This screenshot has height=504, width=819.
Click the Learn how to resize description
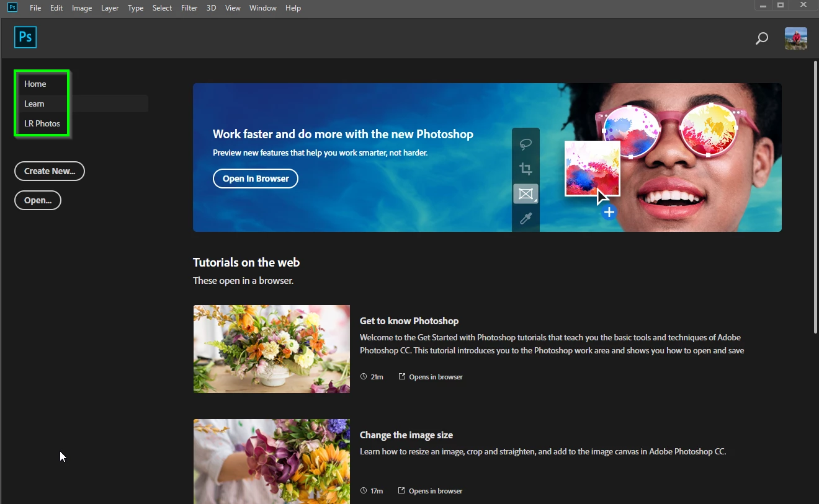[543, 452]
